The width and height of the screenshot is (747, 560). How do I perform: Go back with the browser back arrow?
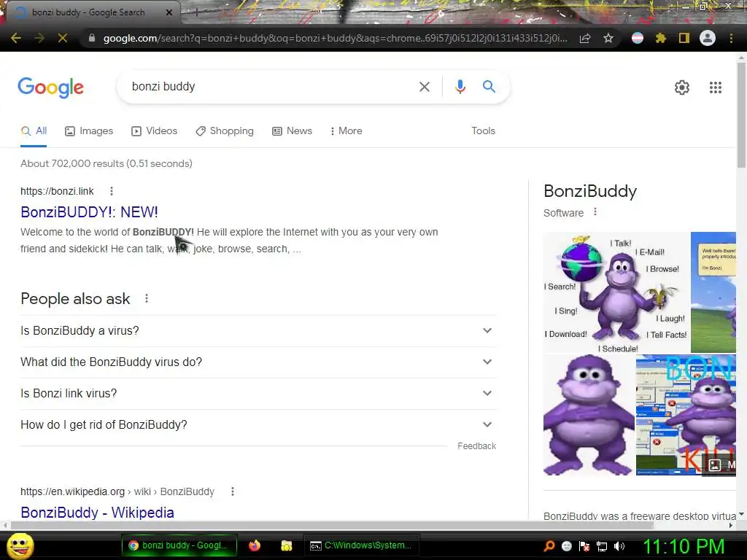pyautogui.click(x=16, y=38)
